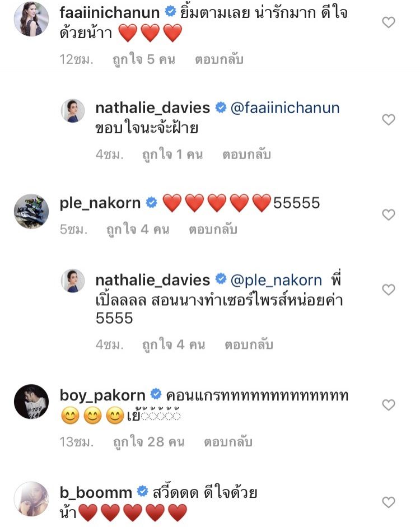Screen dimensions: 420x527
Task: Reply (ตอบกลับ) to faaiinichanun's comment
Action: point(219,59)
